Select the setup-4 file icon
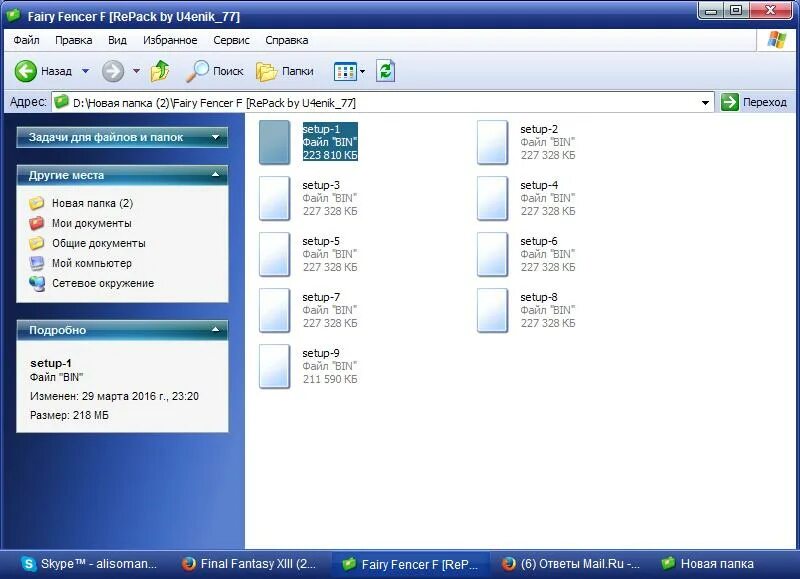 point(492,198)
